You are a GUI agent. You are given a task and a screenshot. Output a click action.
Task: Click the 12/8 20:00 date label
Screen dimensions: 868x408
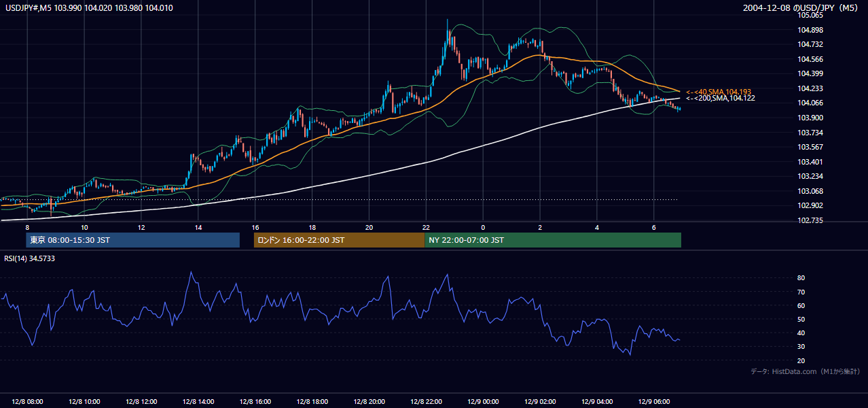click(x=369, y=401)
